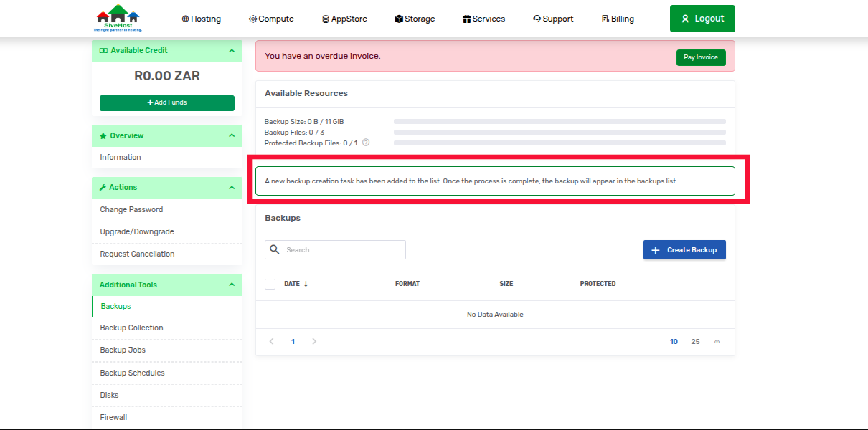Screen dimensions: 868x430
Task: Collapse the Overview section
Action: 231,135
